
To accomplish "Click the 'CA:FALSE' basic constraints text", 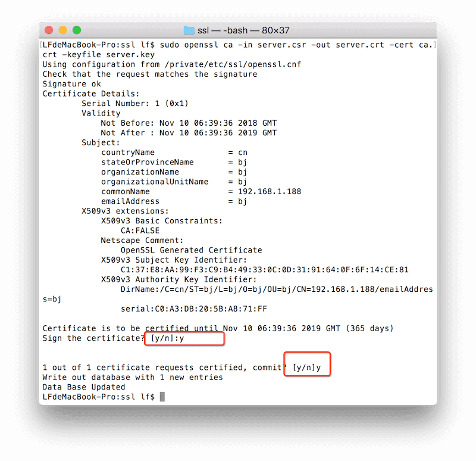I will tap(140, 230).
